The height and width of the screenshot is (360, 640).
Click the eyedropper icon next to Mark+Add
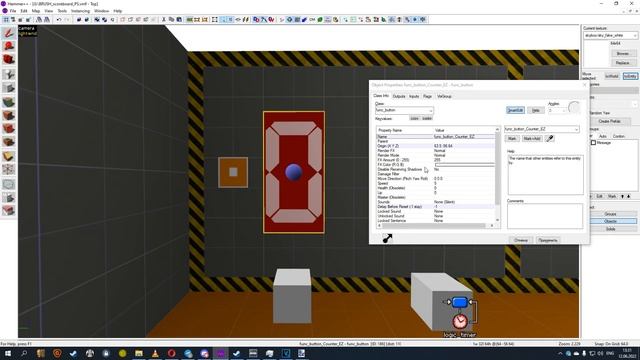tap(550, 139)
